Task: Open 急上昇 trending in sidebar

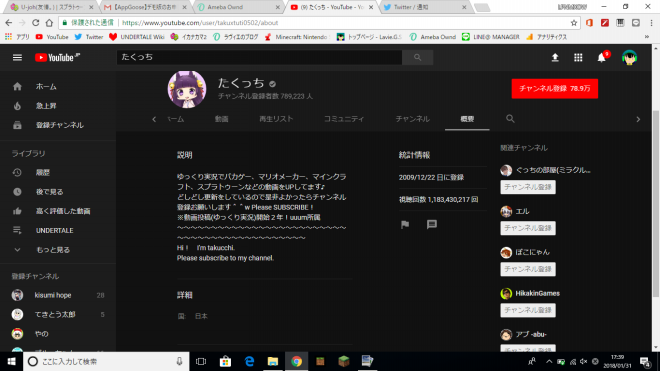Action: (58, 106)
